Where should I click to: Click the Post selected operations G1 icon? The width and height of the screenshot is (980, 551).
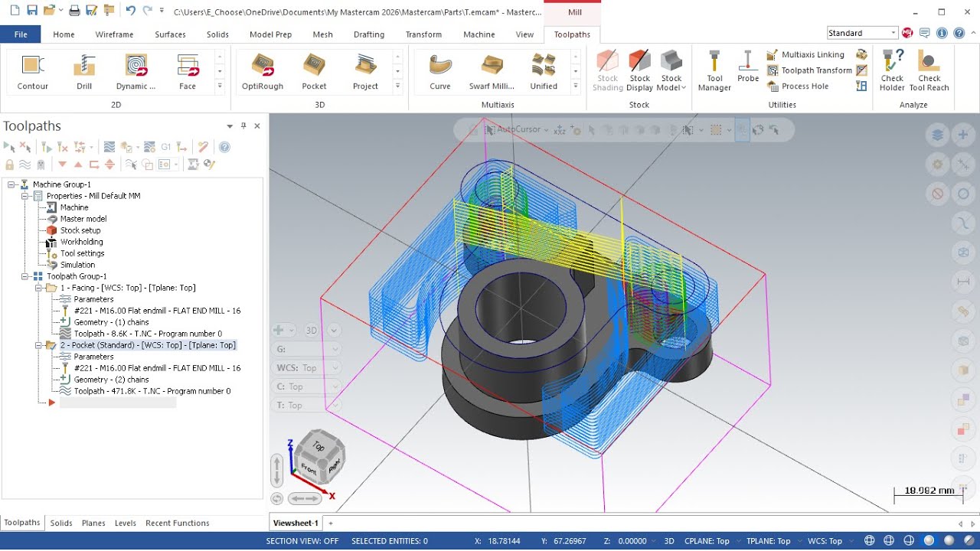coord(165,147)
